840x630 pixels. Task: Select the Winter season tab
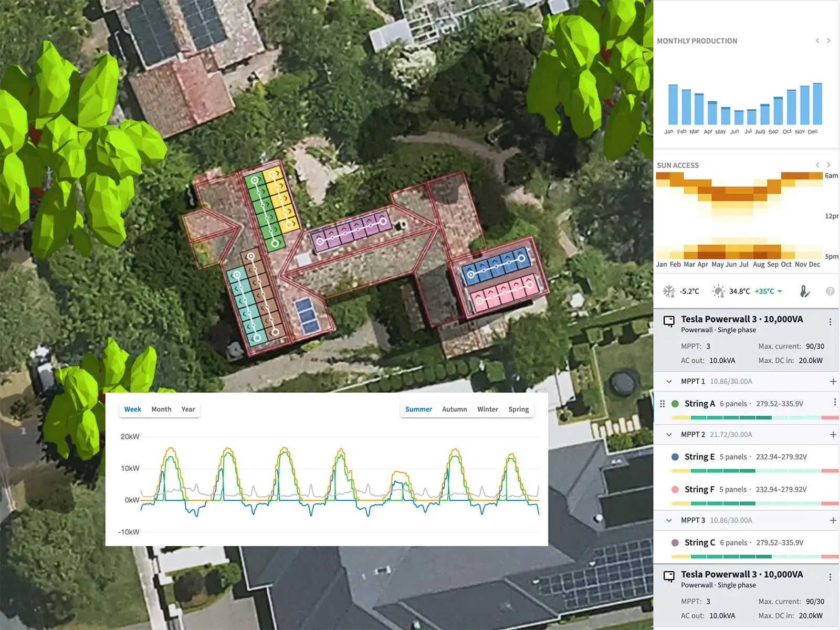click(x=488, y=409)
